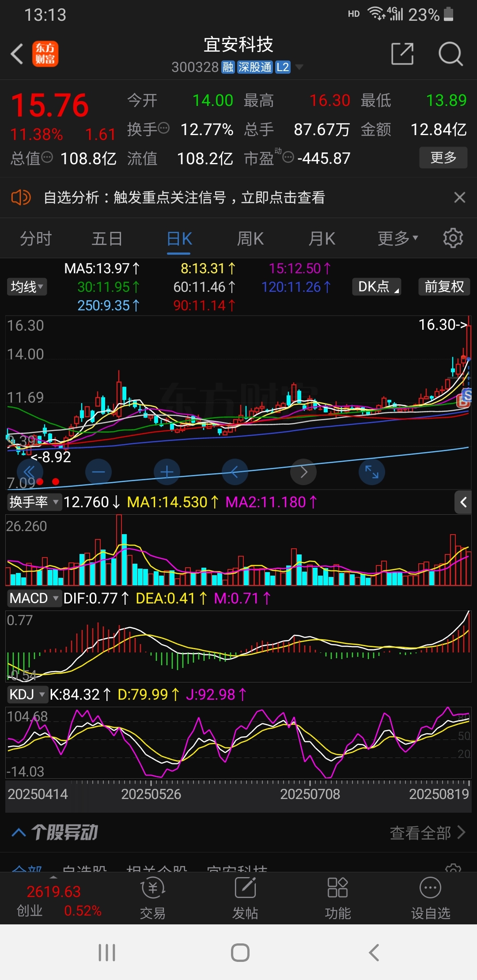Open chart settings gear icon
Viewport: 477px width, 980px height.
click(x=453, y=238)
